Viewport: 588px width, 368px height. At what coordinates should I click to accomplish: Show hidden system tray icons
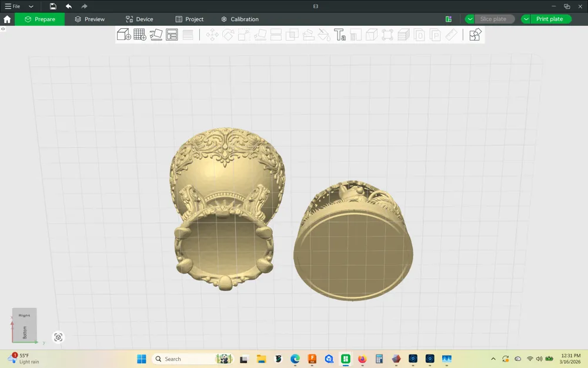(493, 359)
